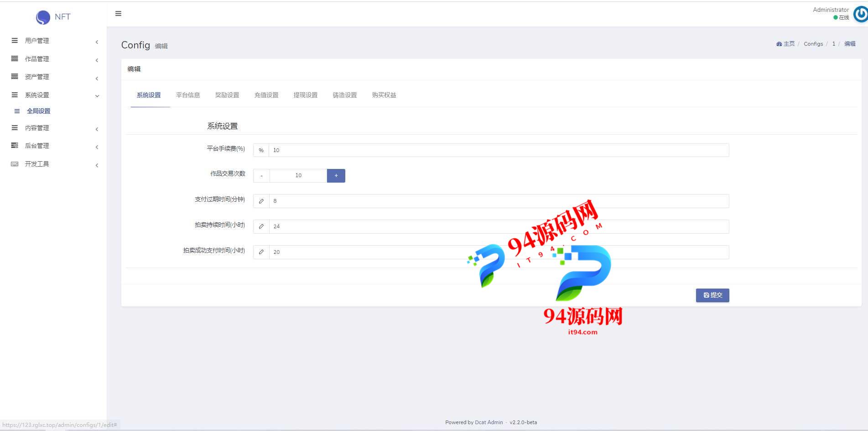868x431 pixels.
Task: Click 后台管理 menu icon
Action: click(x=15, y=146)
